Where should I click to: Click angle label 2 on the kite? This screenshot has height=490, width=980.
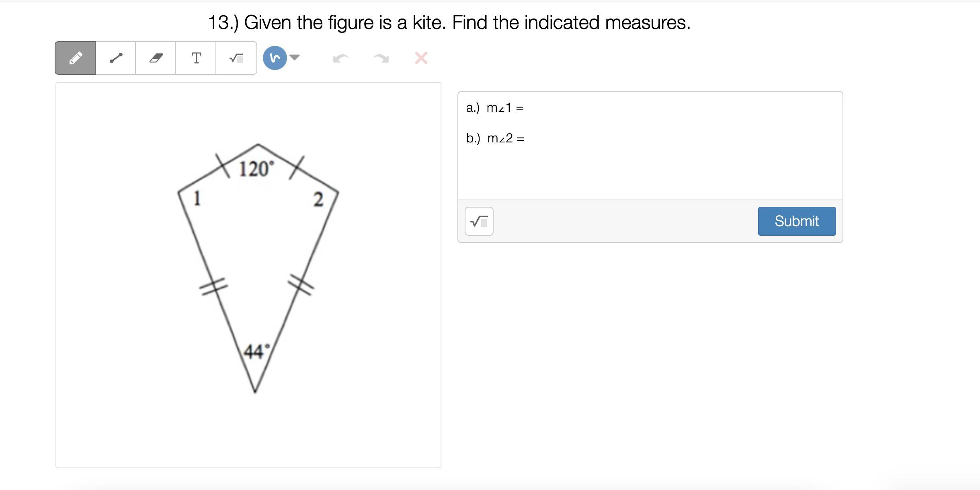[x=318, y=200]
